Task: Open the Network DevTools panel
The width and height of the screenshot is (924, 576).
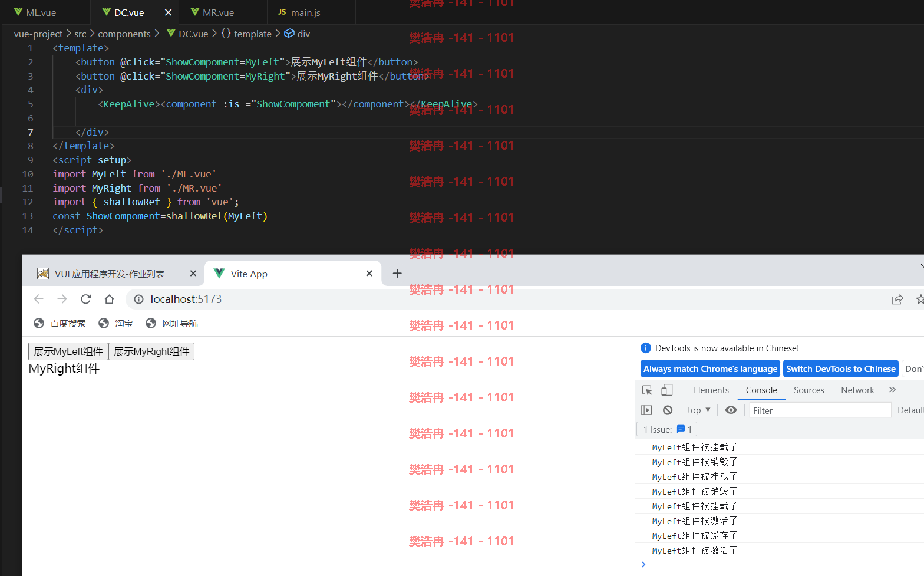Action: [858, 390]
